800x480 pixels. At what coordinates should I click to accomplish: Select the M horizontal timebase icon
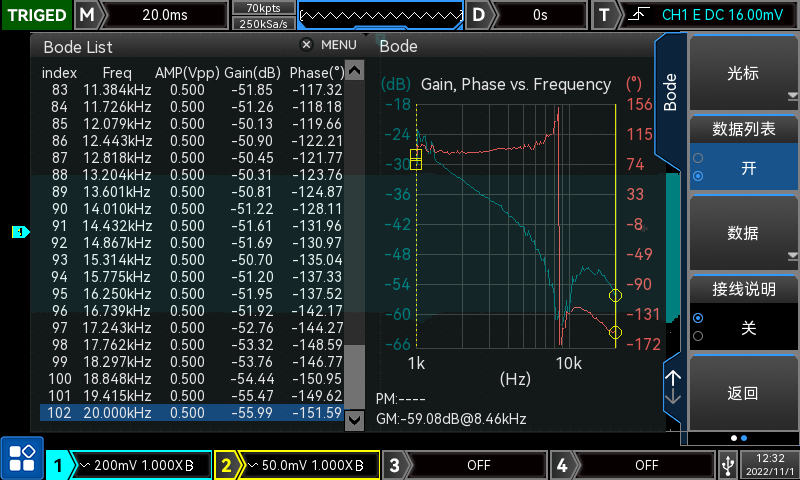point(88,15)
